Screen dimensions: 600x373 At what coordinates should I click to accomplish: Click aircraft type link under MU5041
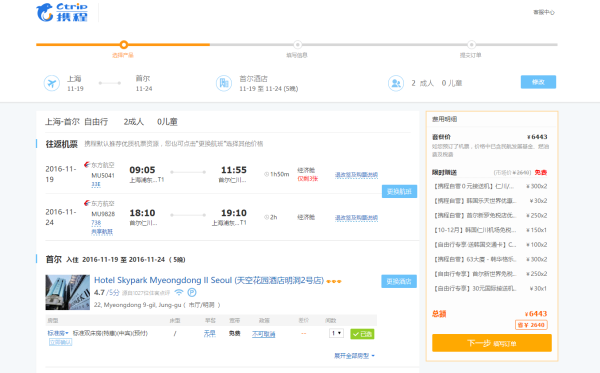click(x=96, y=184)
